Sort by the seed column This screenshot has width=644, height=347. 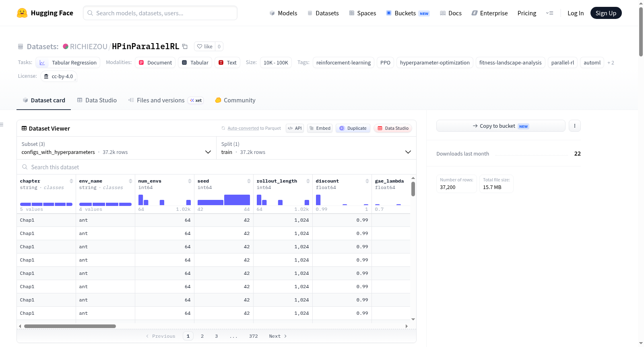point(249,181)
